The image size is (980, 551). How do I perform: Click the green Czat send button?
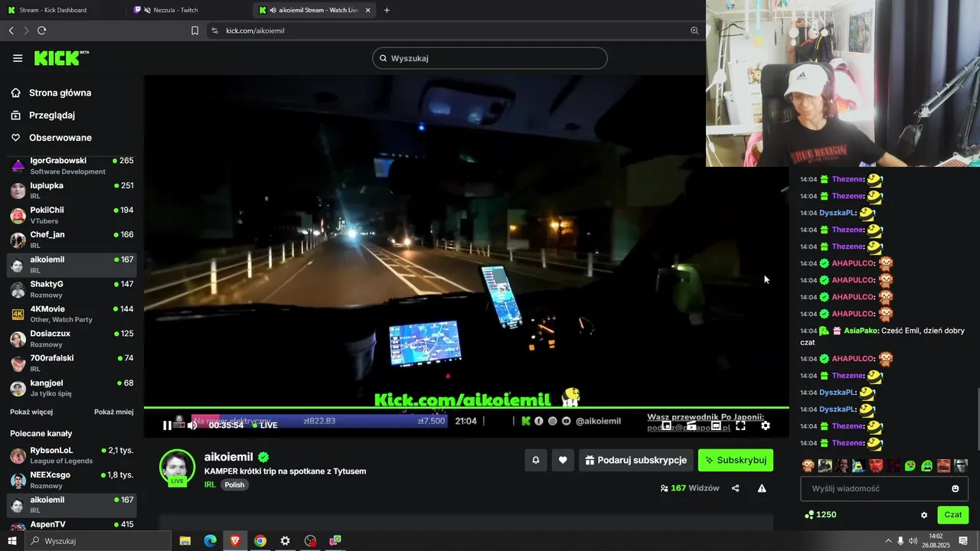point(953,515)
